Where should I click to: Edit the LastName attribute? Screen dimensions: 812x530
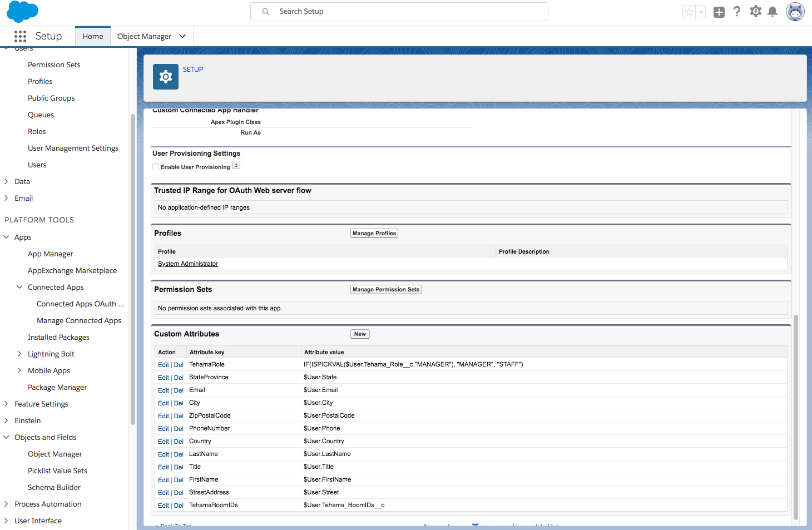coord(163,454)
